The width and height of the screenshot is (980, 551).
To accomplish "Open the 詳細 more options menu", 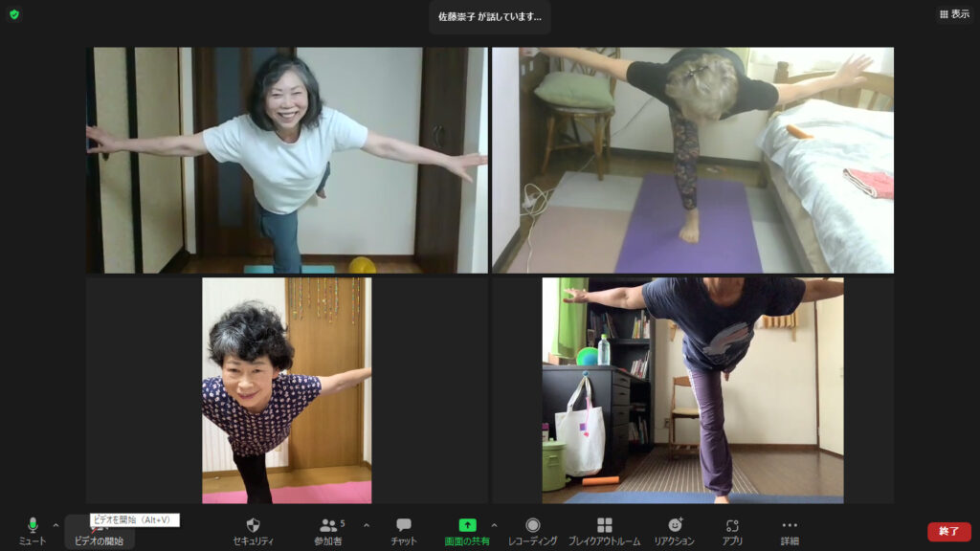I will (x=790, y=531).
